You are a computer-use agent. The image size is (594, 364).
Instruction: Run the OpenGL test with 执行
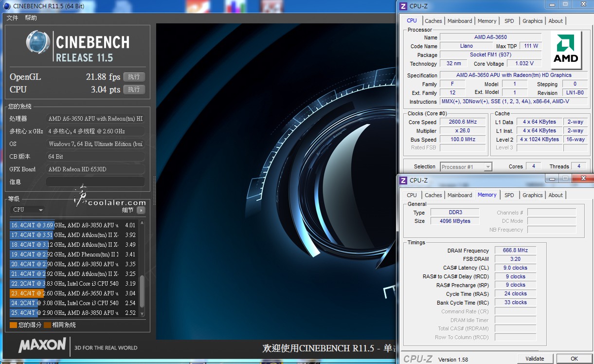point(134,77)
